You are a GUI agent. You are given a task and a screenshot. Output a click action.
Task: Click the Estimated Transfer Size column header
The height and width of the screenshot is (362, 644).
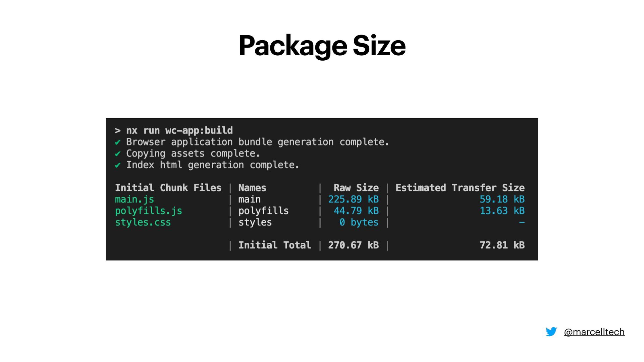coord(460,188)
